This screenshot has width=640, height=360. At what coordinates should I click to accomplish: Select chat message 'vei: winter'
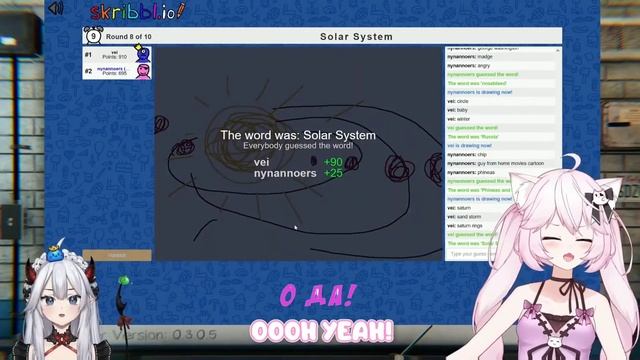(x=458, y=119)
